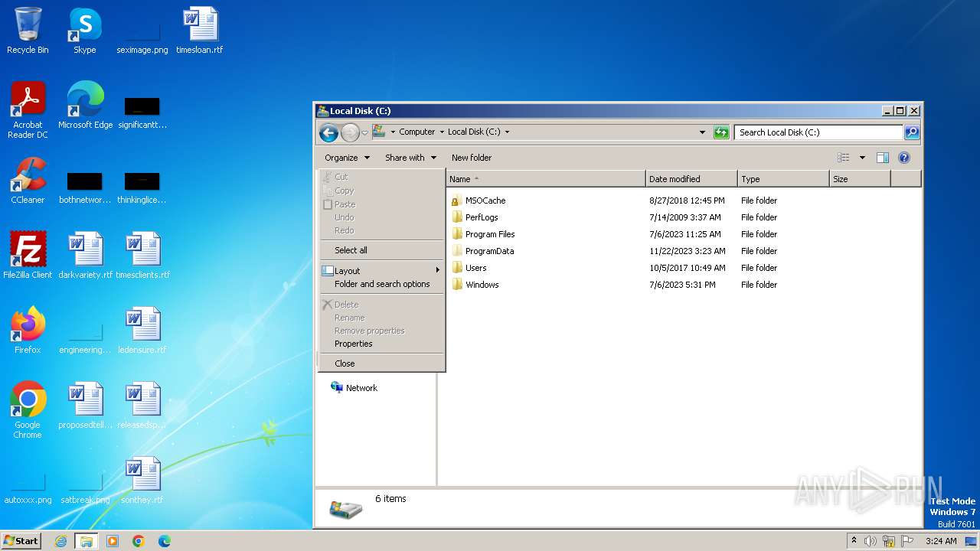Screen dimensions: 980x551
Task: Click the FileZilla Client desktop icon
Action: tap(28, 256)
